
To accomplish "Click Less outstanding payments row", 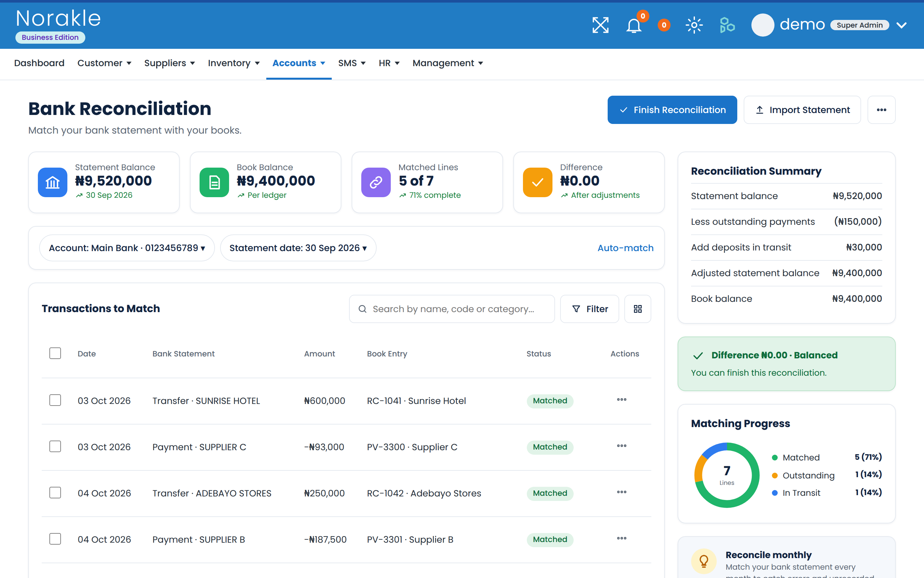I will pos(786,222).
